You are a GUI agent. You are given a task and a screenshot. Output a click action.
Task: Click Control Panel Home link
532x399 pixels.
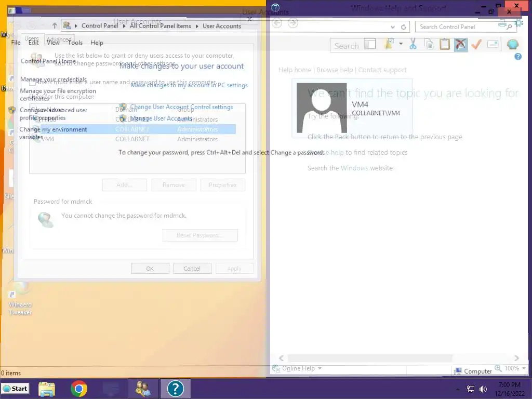(48, 61)
